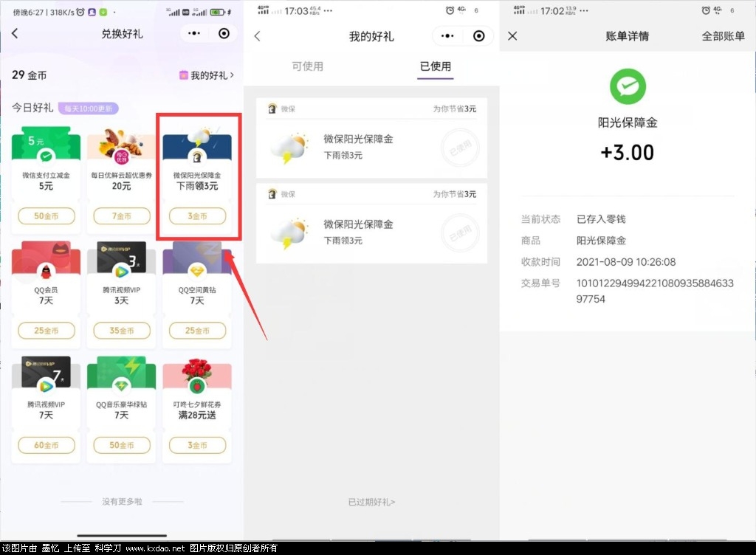Select the 交易单号 transaction number
Screen dimensions: 756x555
pyautogui.click(x=655, y=291)
